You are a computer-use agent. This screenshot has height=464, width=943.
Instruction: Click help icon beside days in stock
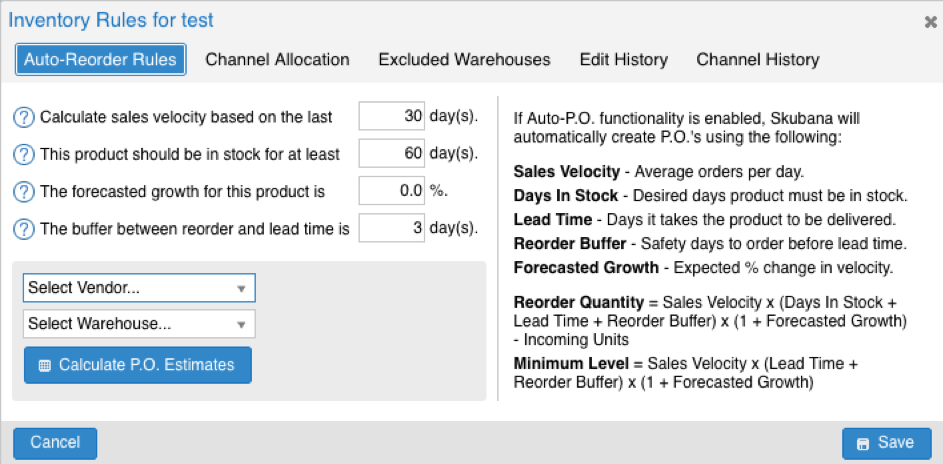(24, 154)
